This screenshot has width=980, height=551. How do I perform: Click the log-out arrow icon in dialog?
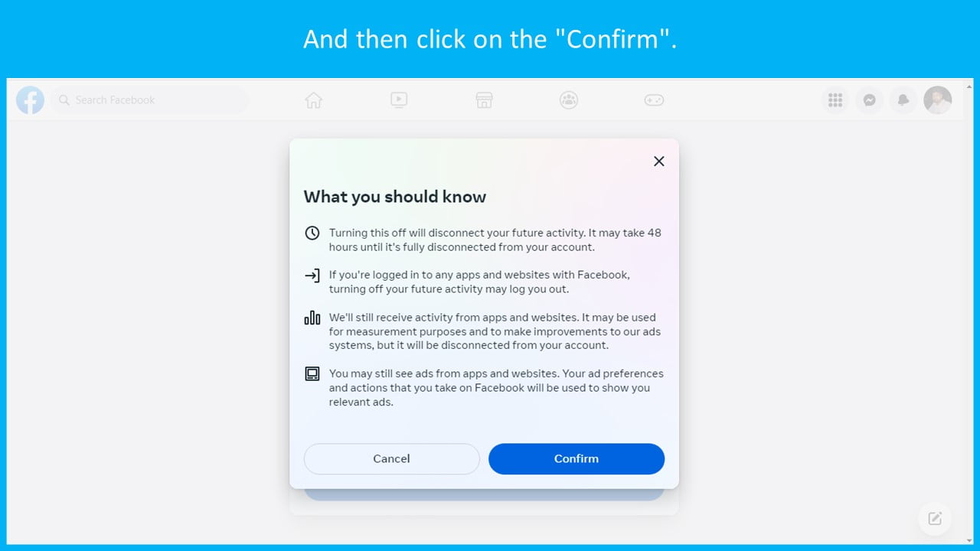(x=312, y=275)
